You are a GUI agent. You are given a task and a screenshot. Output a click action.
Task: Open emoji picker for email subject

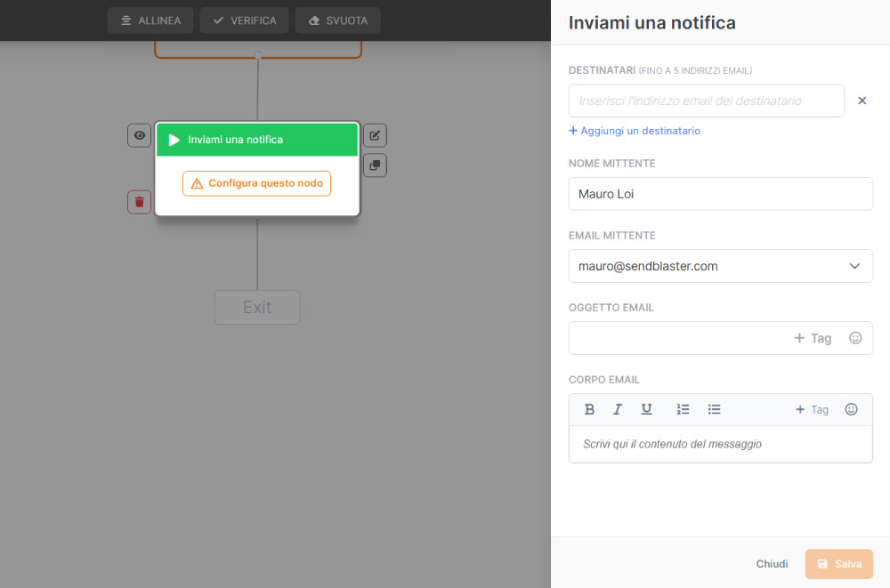(855, 338)
